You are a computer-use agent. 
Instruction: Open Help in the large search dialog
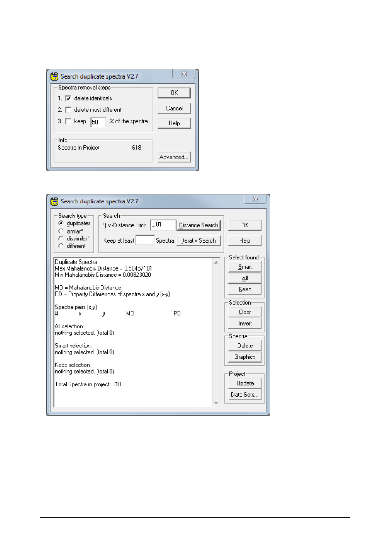245,240
